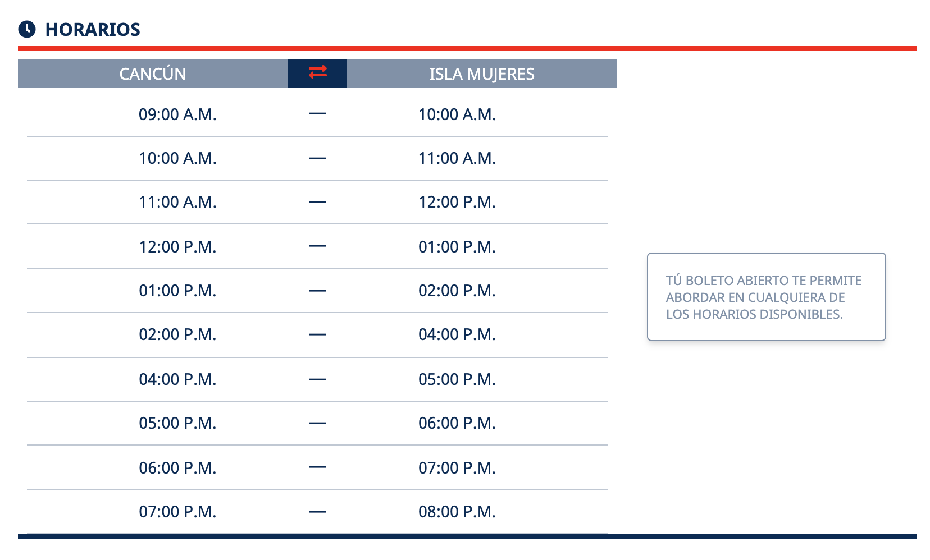
Task: Click the 07:00 P.M. Isla Mujeres time
Action: [x=457, y=468]
